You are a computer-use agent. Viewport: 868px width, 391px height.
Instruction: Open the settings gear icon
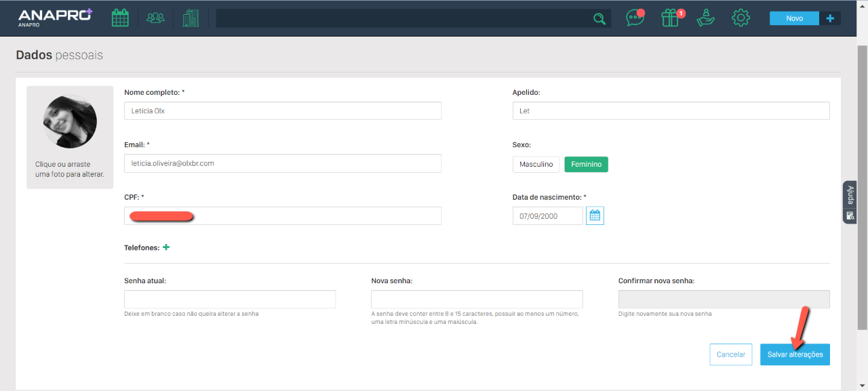point(741,18)
